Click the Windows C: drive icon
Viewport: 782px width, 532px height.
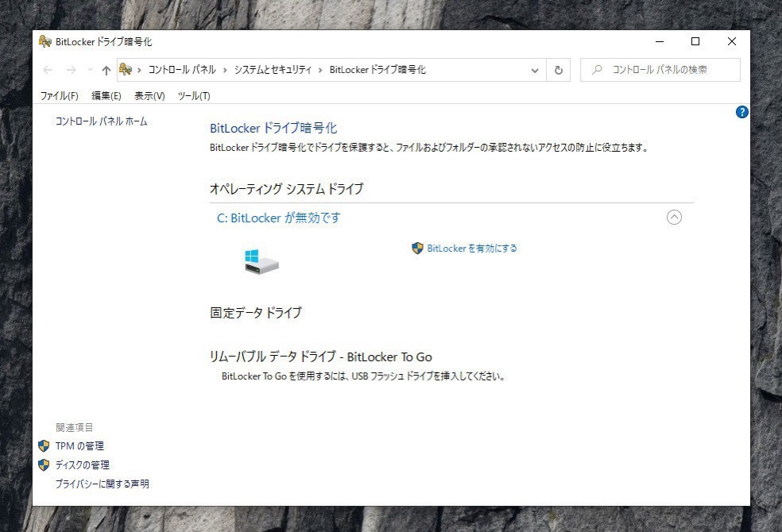[261, 261]
